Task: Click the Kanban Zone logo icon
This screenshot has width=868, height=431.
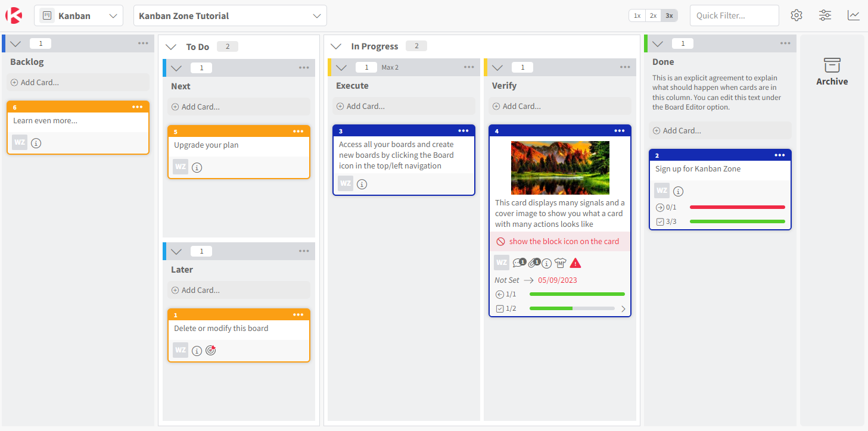Action: click(14, 15)
